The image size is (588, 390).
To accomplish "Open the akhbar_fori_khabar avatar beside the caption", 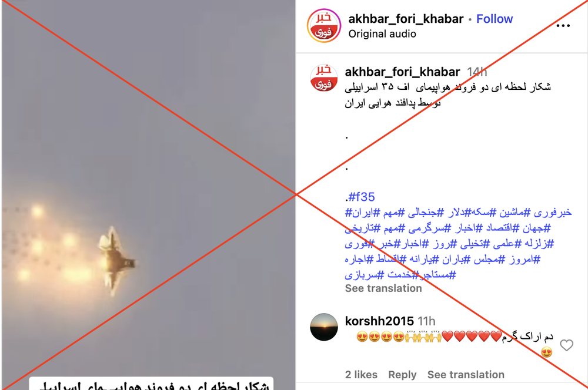I will [324, 78].
